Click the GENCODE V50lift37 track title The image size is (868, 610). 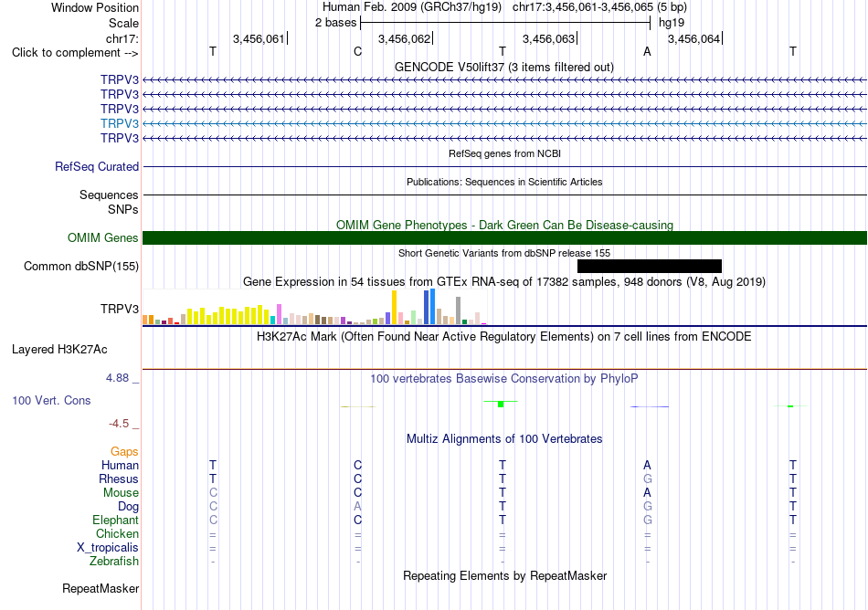[503, 67]
